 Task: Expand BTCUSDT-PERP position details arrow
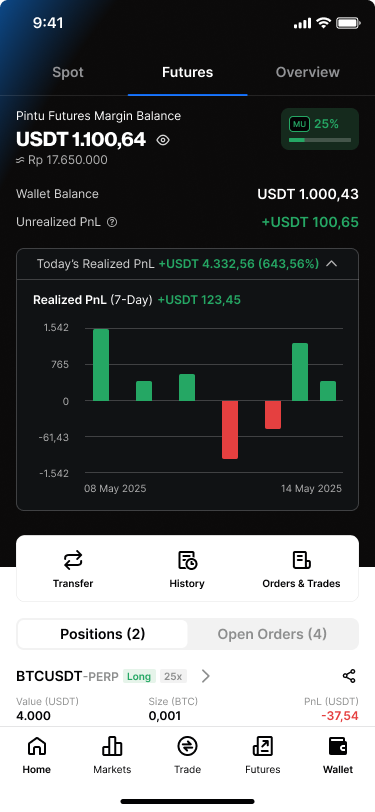(x=206, y=676)
